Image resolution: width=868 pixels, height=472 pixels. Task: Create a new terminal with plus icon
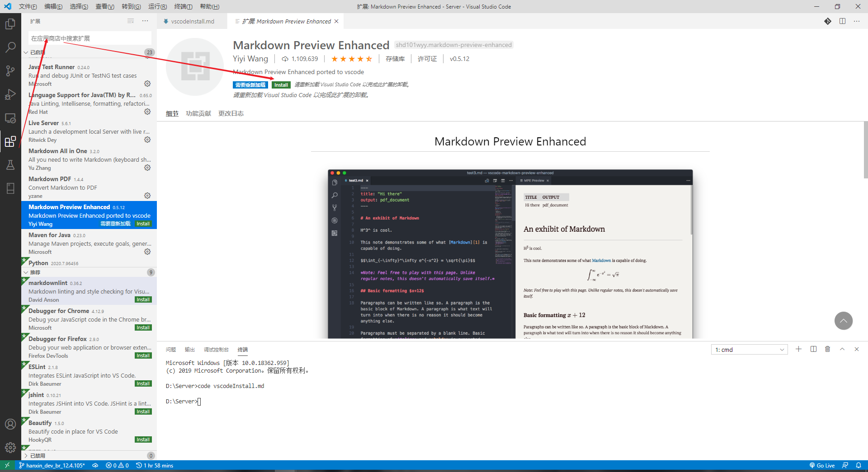[x=798, y=349]
